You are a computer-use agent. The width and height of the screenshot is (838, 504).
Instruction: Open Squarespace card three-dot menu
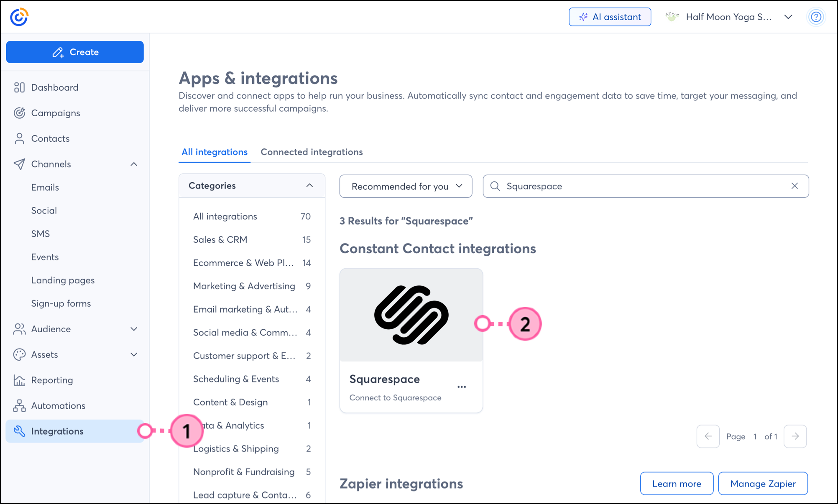point(462,387)
